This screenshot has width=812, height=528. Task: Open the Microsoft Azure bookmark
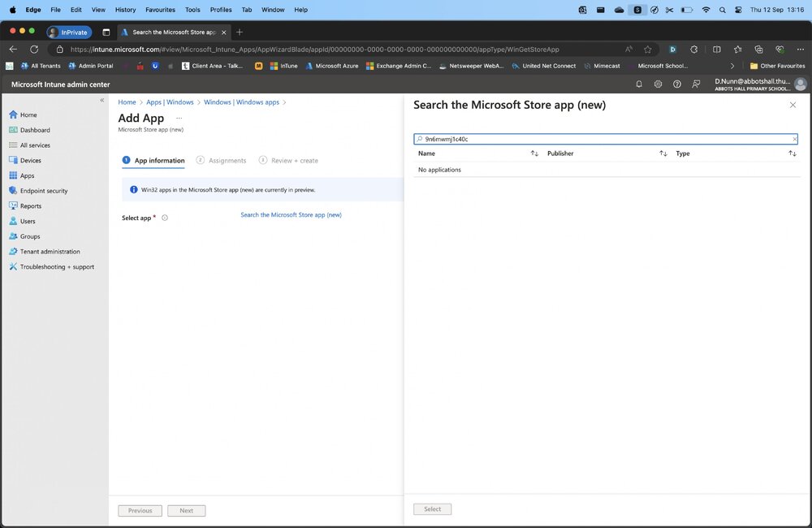coord(332,66)
